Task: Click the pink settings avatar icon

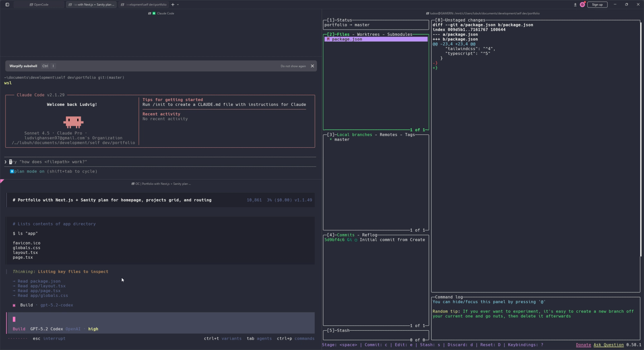Action: pos(582,5)
